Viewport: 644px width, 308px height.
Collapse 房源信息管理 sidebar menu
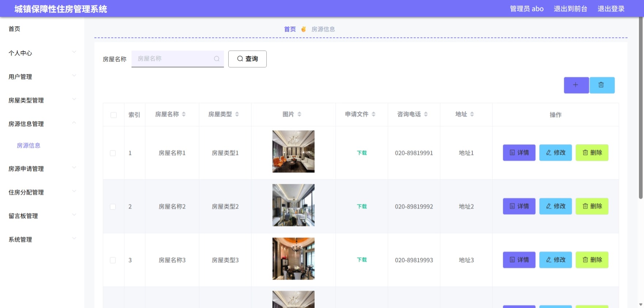(x=42, y=124)
